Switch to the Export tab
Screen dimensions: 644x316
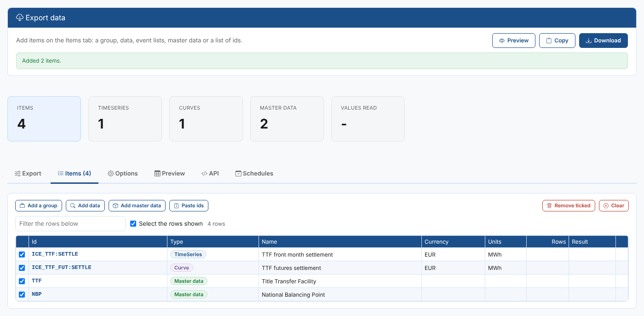[28, 174]
